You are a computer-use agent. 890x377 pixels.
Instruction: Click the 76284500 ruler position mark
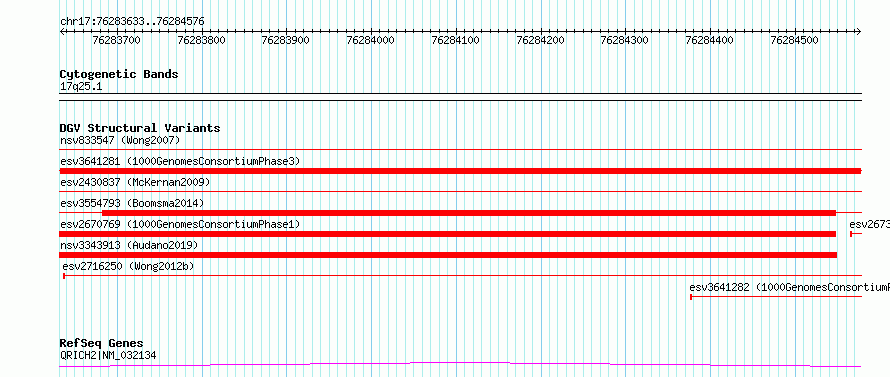tap(795, 40)
